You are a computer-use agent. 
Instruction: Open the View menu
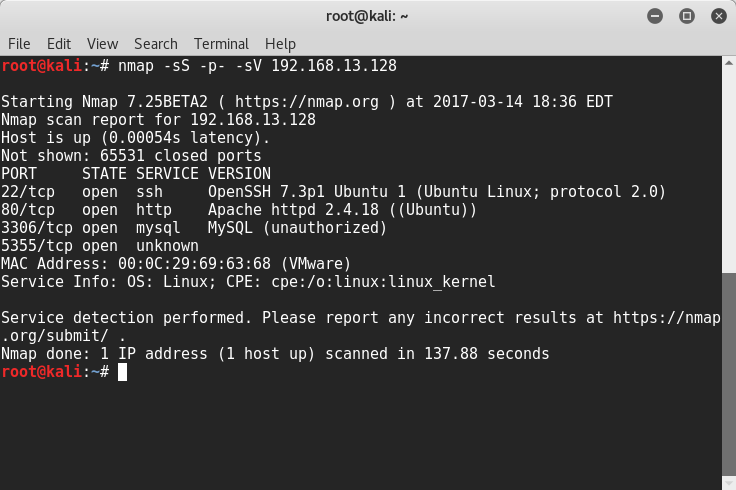pyautogui.click(x=102, y=44)
